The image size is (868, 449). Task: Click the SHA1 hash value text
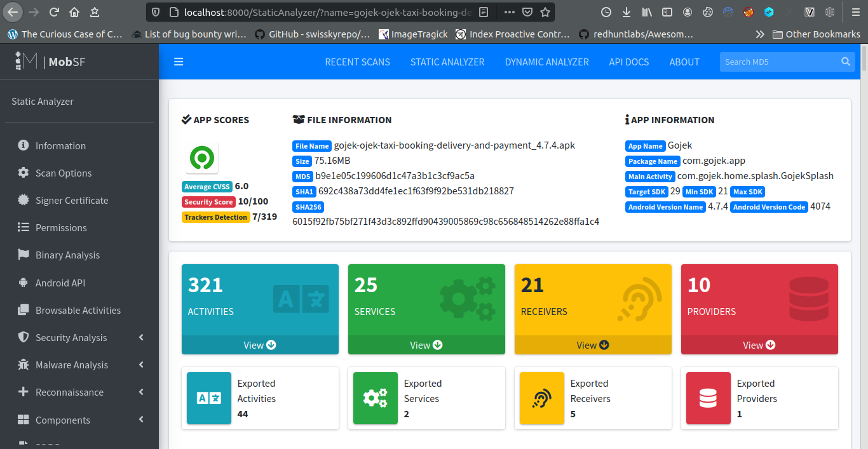416,191
